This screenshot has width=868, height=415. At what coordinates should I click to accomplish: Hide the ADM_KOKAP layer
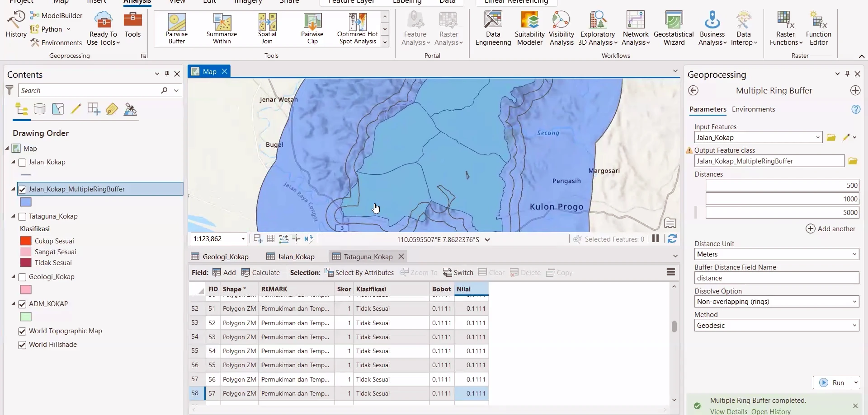22,304
